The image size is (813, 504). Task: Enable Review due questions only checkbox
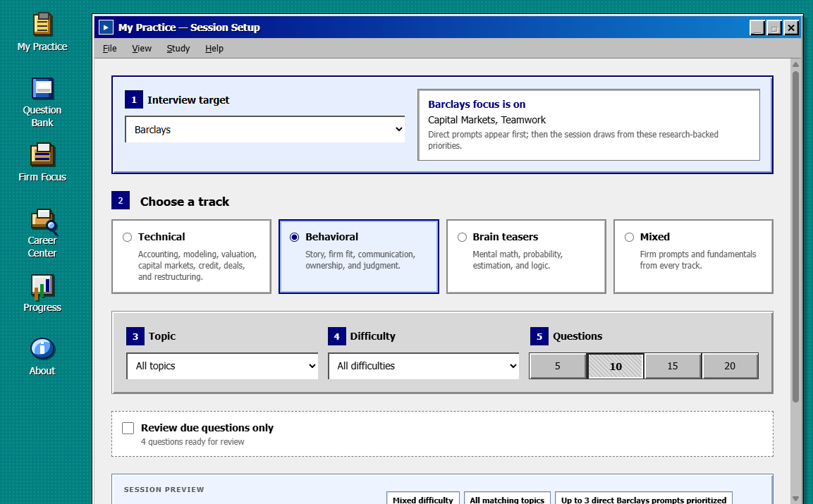point(128,428)
